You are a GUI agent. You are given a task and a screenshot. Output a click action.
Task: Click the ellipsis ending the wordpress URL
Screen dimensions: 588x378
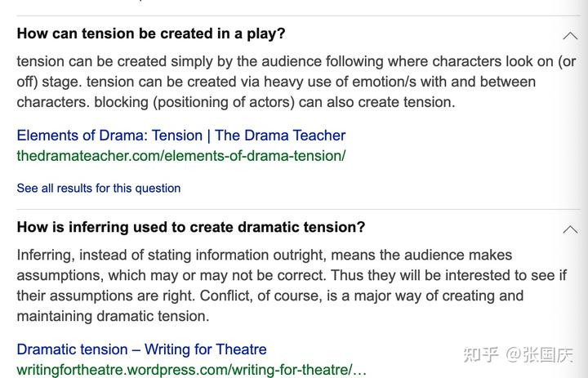tap(361, 370)
